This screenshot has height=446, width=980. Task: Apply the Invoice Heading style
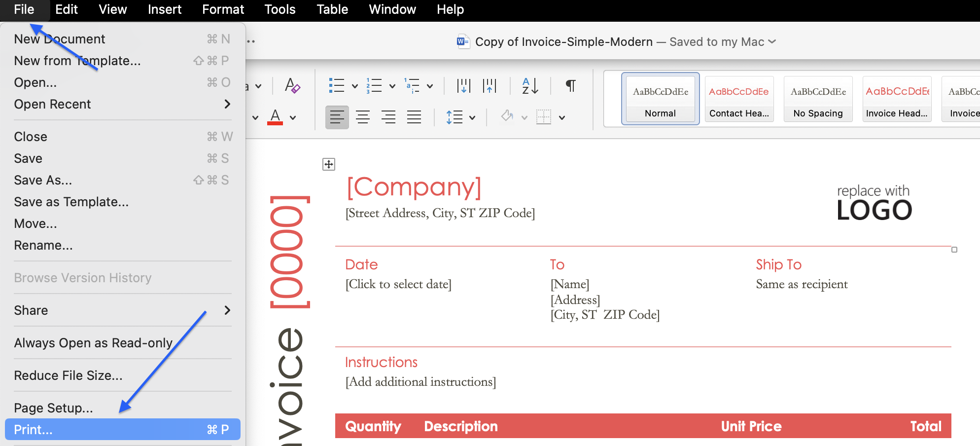tap(897, 99)
